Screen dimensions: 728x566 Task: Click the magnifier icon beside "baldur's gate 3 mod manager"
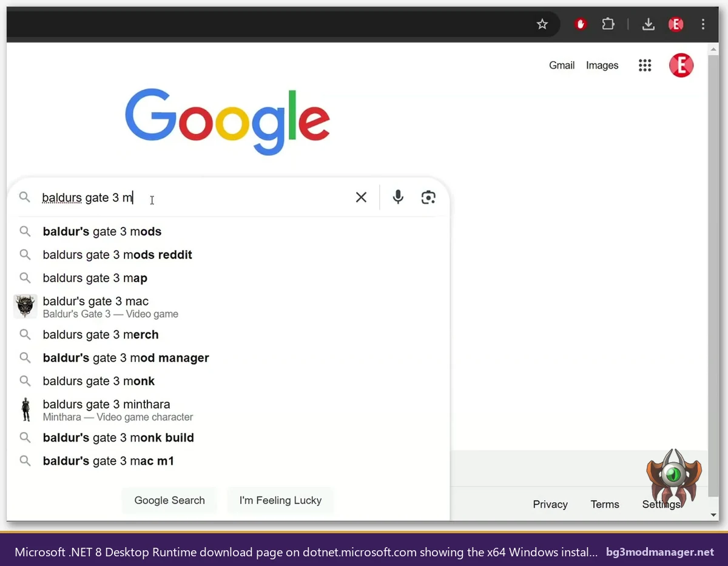[x=25, y=357]
